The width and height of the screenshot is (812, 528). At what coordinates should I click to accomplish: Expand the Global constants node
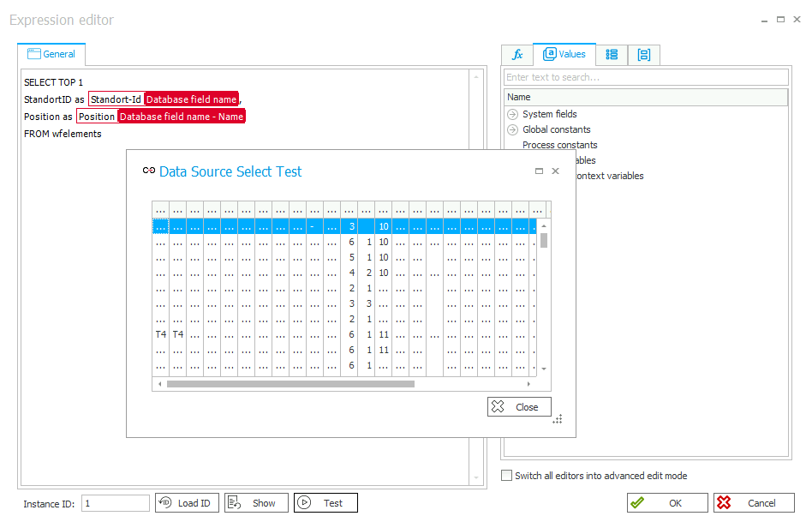click(512, 129)
